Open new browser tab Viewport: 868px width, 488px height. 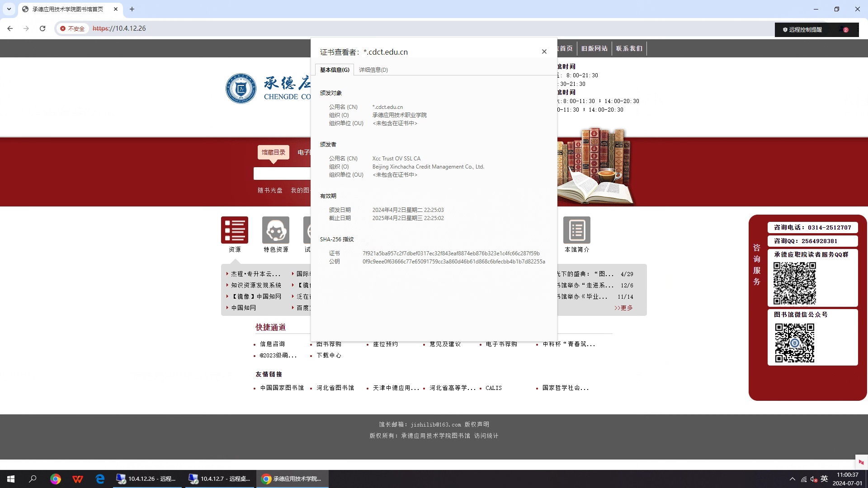click(132, 9)
